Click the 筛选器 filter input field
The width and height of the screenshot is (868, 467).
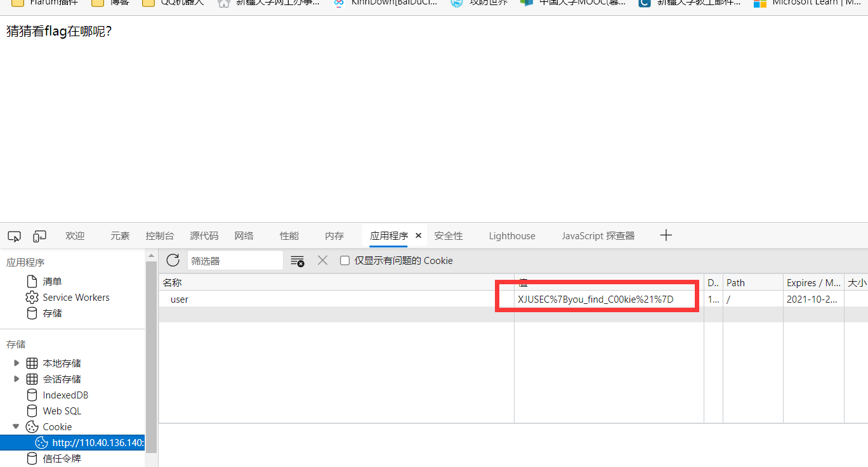(x=235, y=261)
